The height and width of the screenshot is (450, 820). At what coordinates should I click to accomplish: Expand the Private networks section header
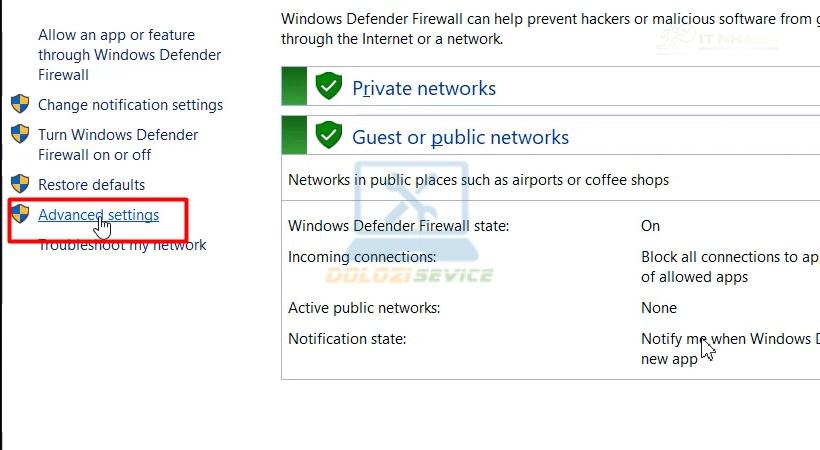(x=424, y=88)
